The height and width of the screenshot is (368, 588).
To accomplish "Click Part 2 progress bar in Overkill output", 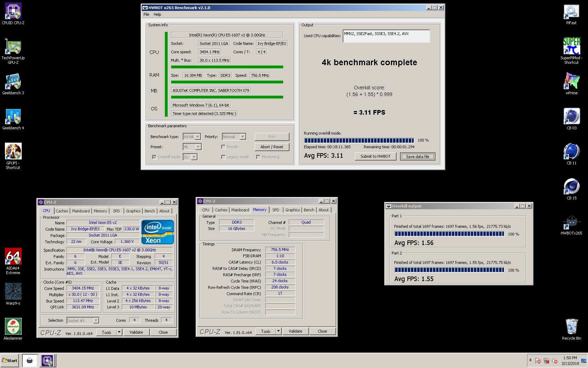I will click(x=449, y=270).
